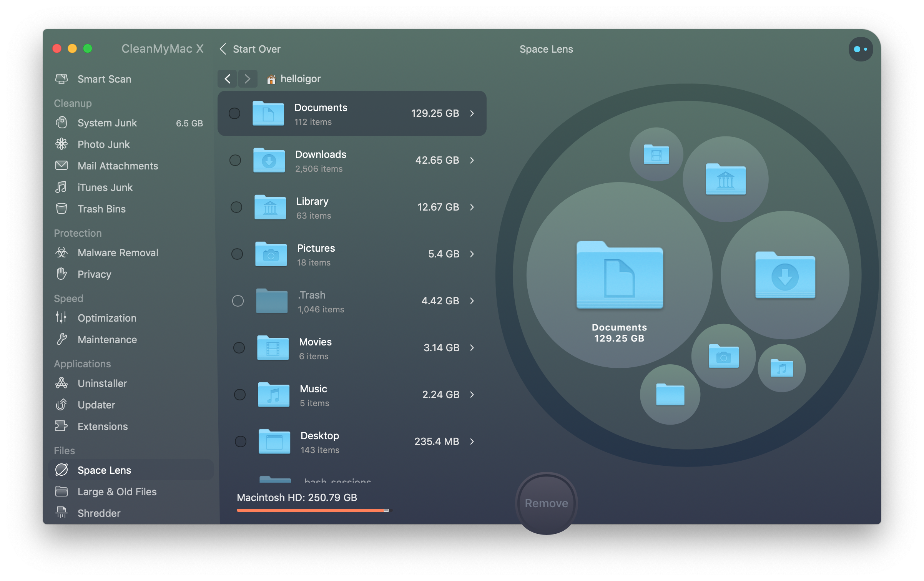Click the Pictures folder thumbnail in list

click(271, 254)
